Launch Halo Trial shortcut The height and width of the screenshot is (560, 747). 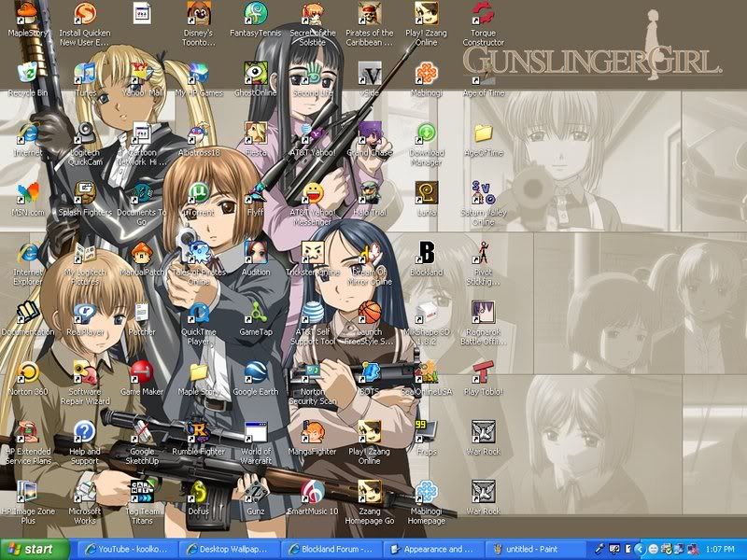(370, 193)
